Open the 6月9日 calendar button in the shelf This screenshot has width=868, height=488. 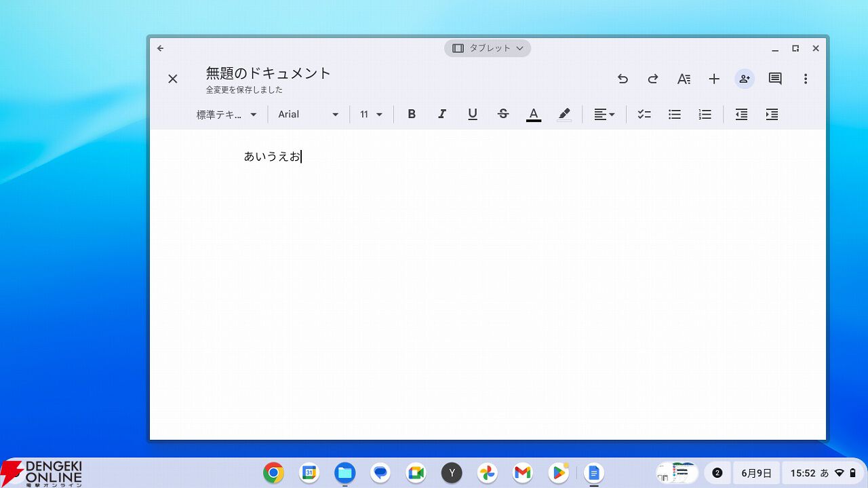click(x=756, y=473)
